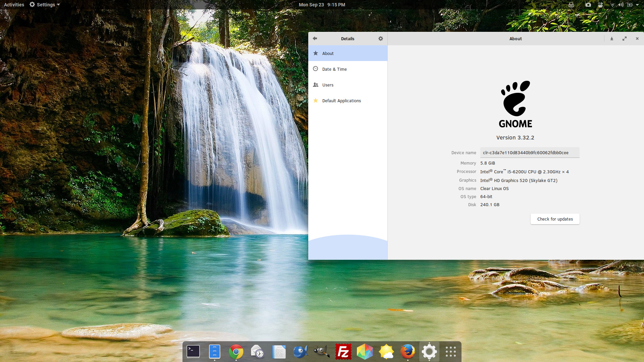
Task: Go back using the Details arrow
Action: (315, 39)
